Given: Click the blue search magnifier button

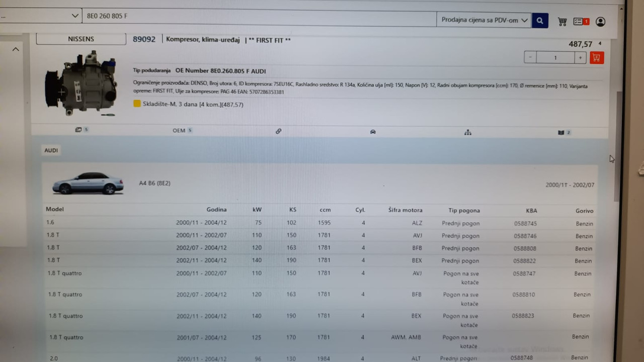Looking at the screenshot, I should tap(540, 21).
